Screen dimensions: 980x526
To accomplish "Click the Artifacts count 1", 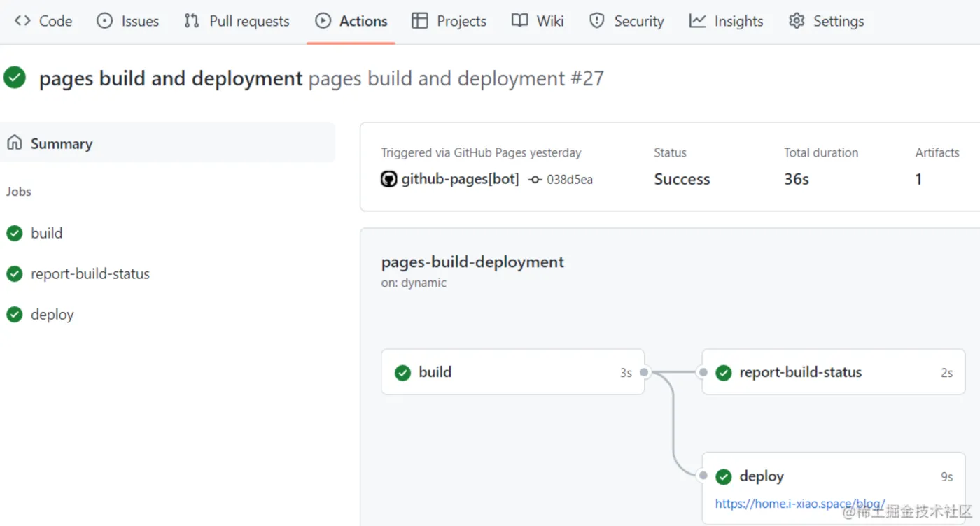I will pyautogui.click(x=918, y=179).
